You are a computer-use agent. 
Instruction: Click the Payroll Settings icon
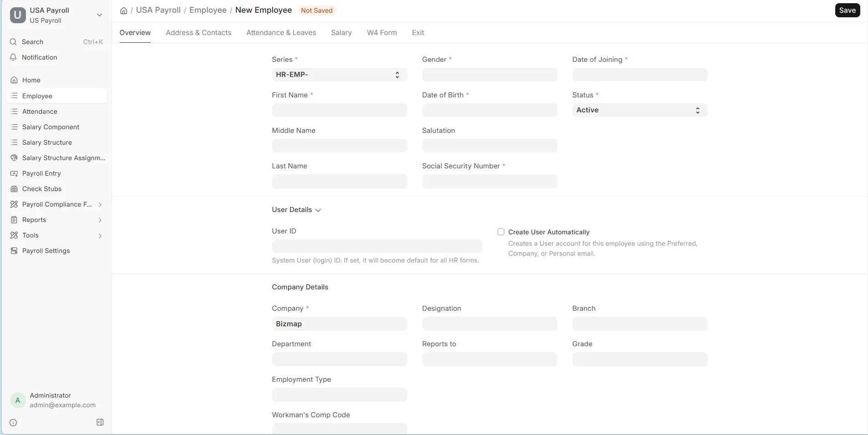point(14,251)
